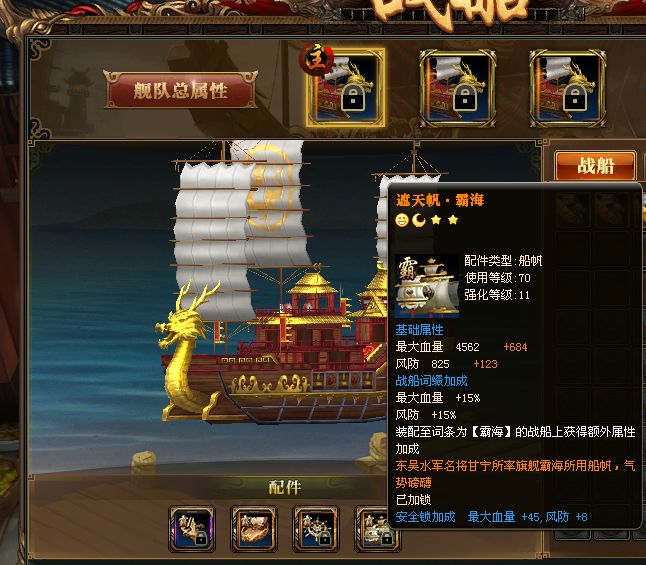
Task: Select the second locked warship slot
Action: pos(457,88)
